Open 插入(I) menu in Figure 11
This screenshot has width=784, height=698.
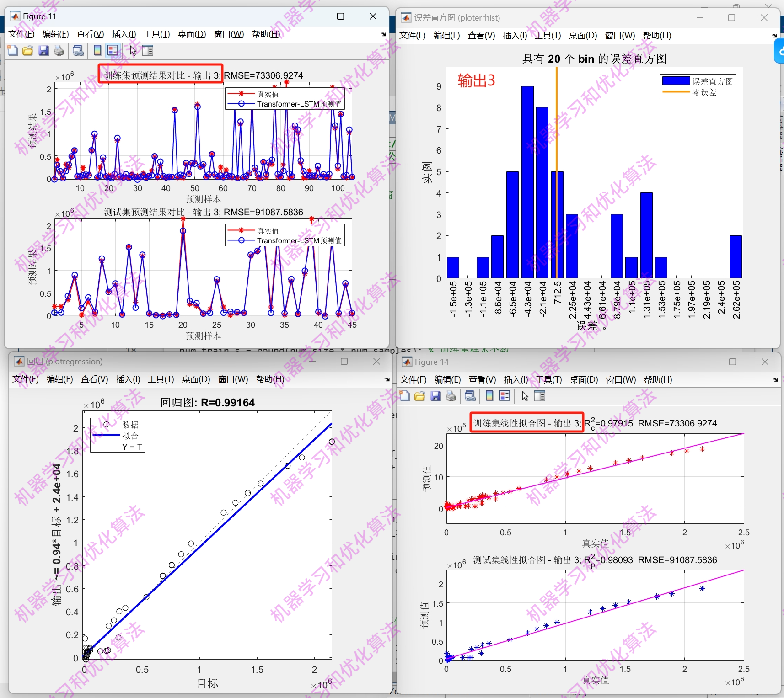124,34
